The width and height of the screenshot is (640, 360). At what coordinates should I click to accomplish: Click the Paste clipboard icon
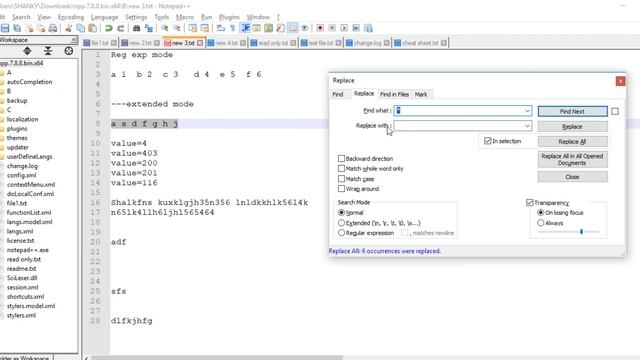[93, 28]
